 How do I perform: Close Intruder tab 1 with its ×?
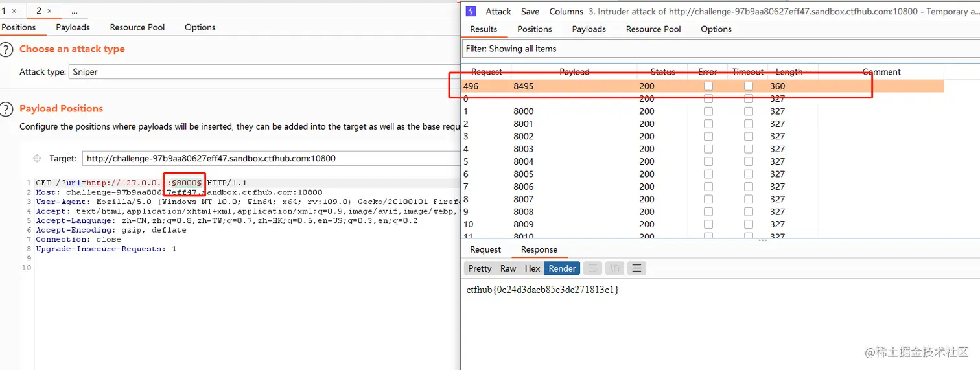14,11
